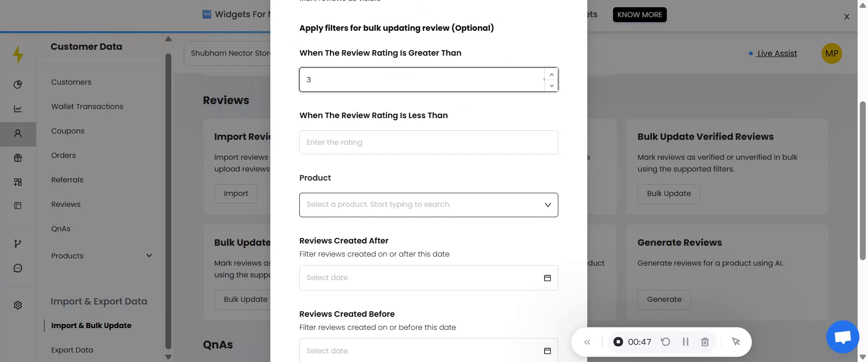Delete the recording with the trash icon
868x362 pixels.
coord(705,342)
